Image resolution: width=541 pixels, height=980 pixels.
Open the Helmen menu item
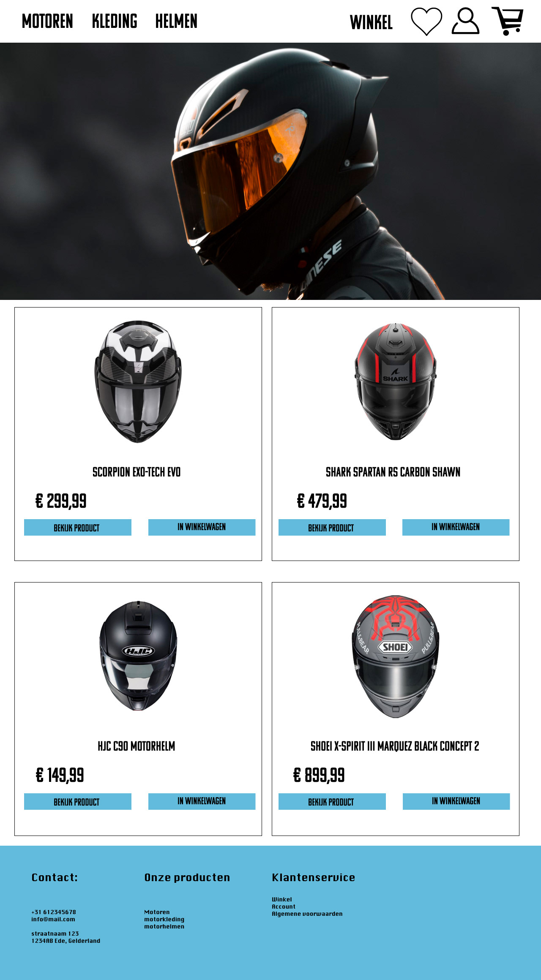pos(176,21)
